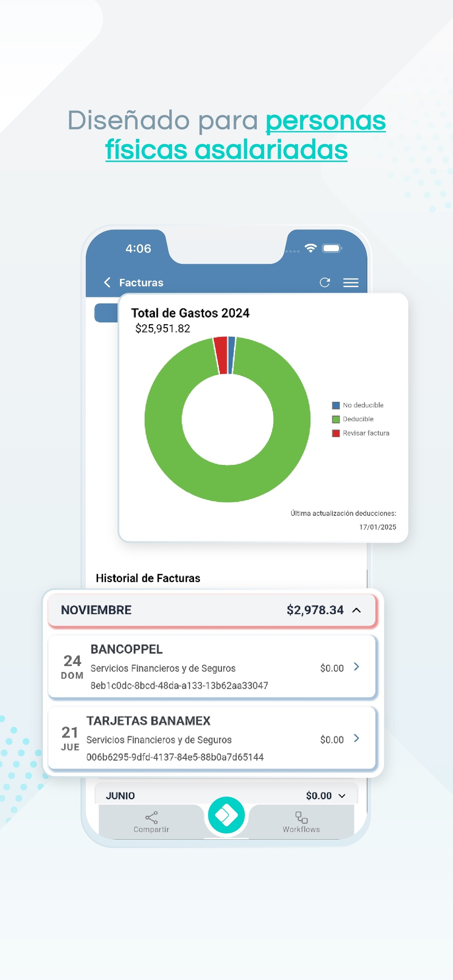Screen dimensions: 453x980
Task: Tap the Compartir share icon
Action: coord(151,817)
